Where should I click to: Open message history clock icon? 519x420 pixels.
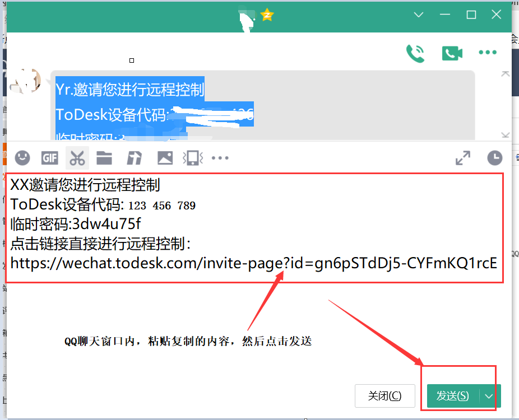coord(495,158)
